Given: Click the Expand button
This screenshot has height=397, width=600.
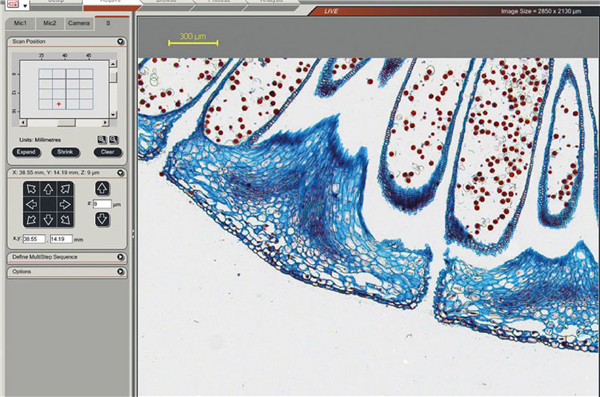Looking at the screenshot, I should (26, 152).
